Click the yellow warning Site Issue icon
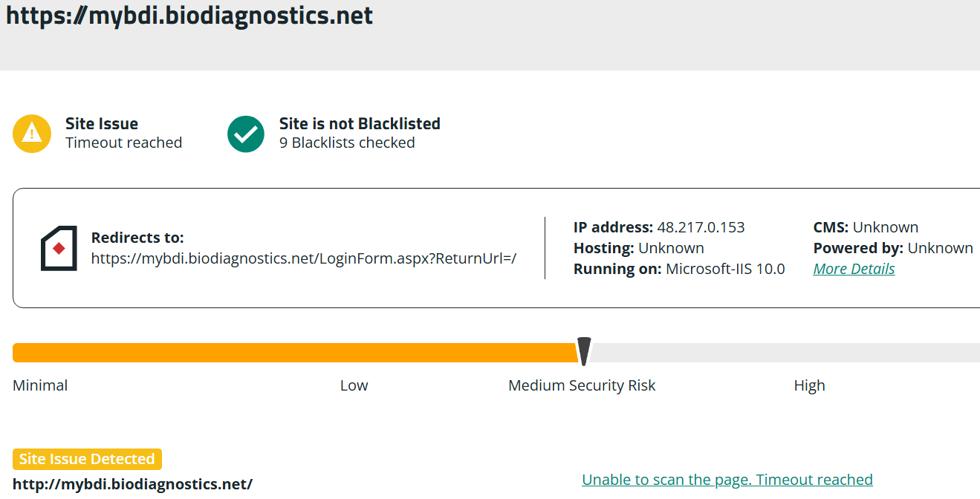This screenshot has width=980, height=499. 32,134
